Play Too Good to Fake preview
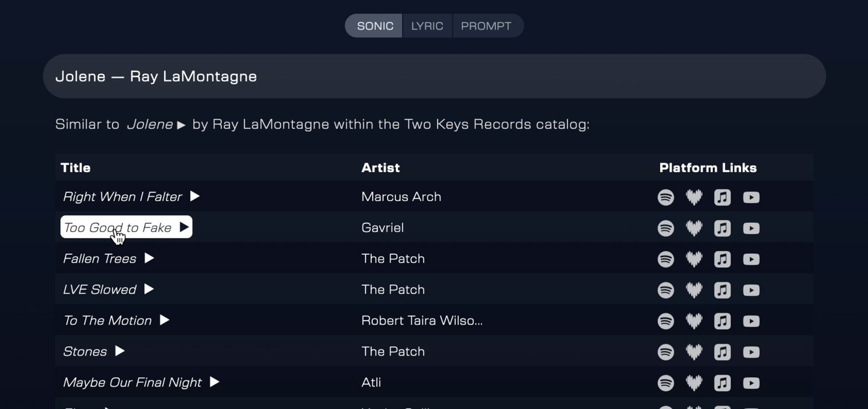Image resolution: width=868 pixels, height=409 pixels. pyautogui.click(x=184, y=227)
